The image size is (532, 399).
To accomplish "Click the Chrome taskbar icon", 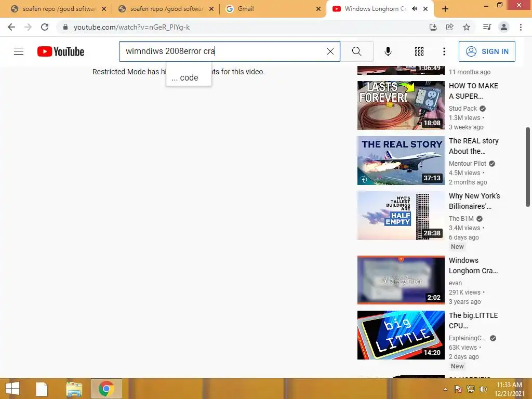I will 106,389.
